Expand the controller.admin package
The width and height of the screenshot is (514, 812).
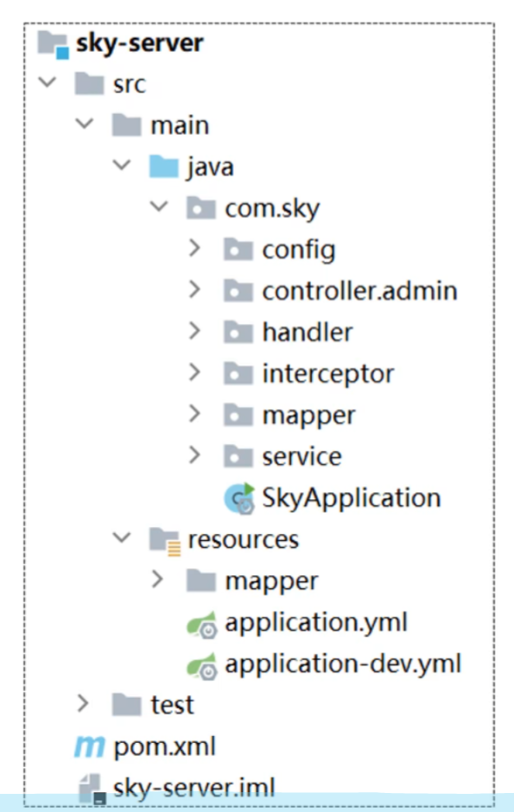[194, 289]
